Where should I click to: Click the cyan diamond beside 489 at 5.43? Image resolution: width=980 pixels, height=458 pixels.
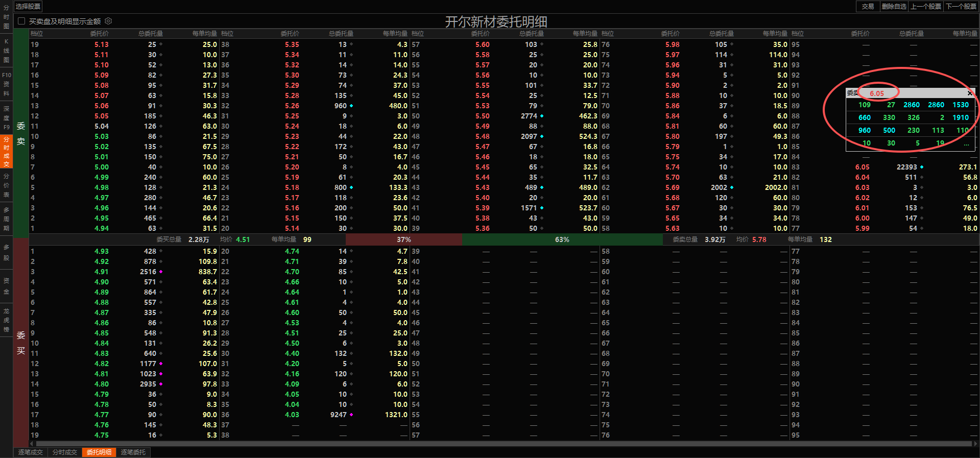click(x=542, y=187)
